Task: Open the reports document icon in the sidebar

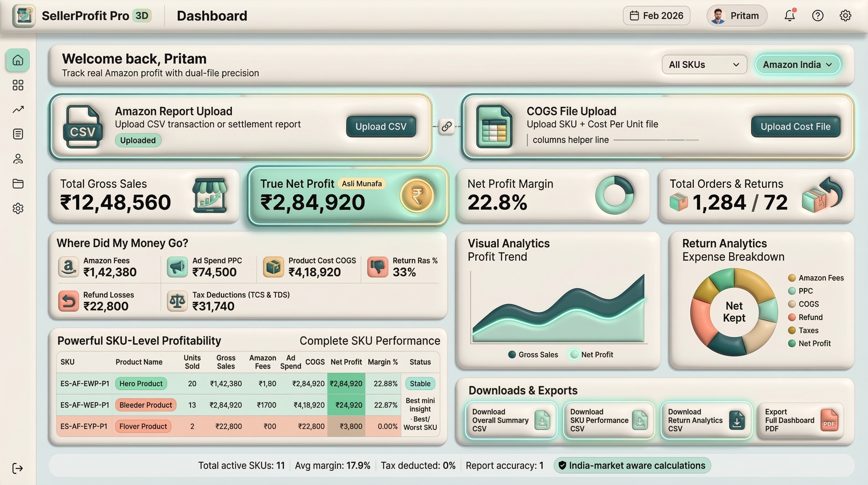Action: 18,134
